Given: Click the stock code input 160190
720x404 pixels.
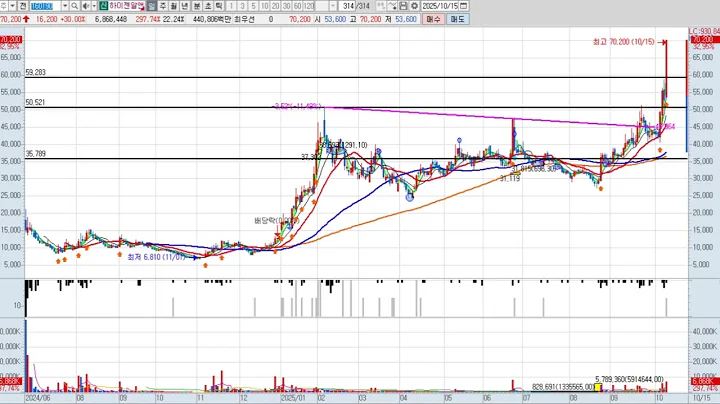Looking at the screenshot, I should click(45, 6).
